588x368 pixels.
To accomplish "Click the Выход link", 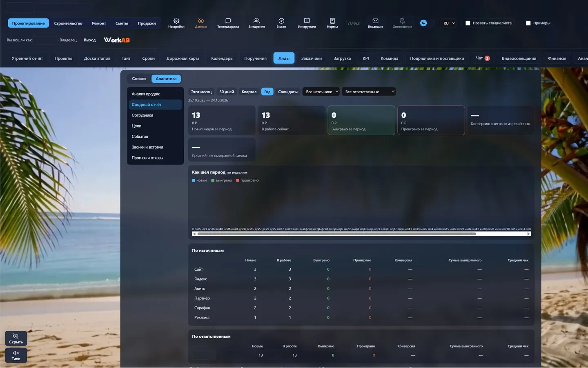I will (x=90, y=40).
